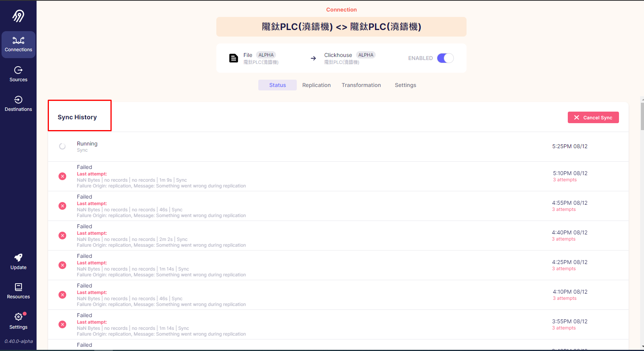Click the Airbyte logo icon
The height and width of the screenshot is (351, 644).
click(x=18, y=16)
